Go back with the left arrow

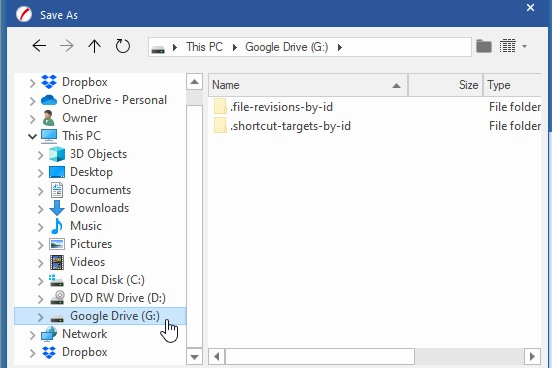point(39,46)
